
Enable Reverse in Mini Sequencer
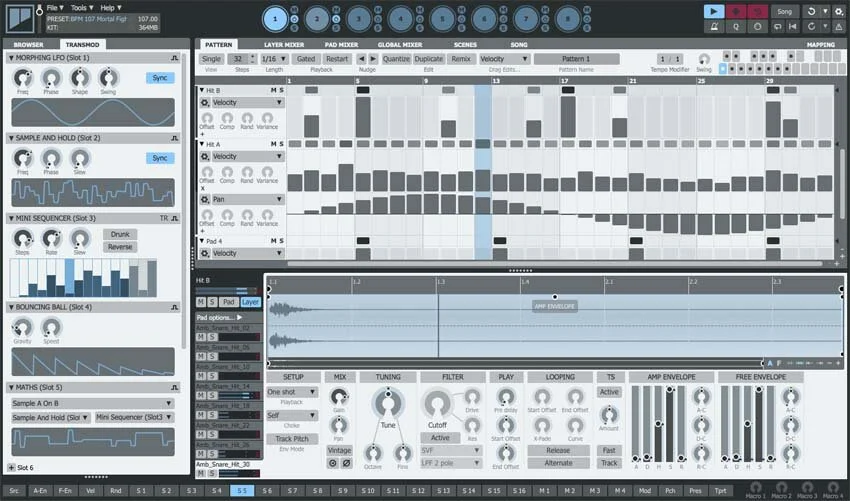[120, 247]
